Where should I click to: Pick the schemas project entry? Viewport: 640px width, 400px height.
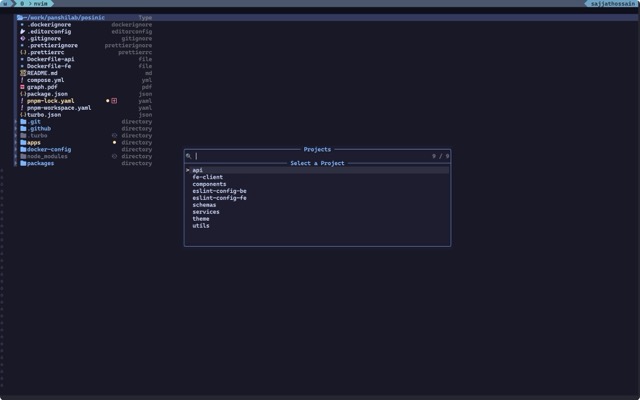click(x=204, y=205)
